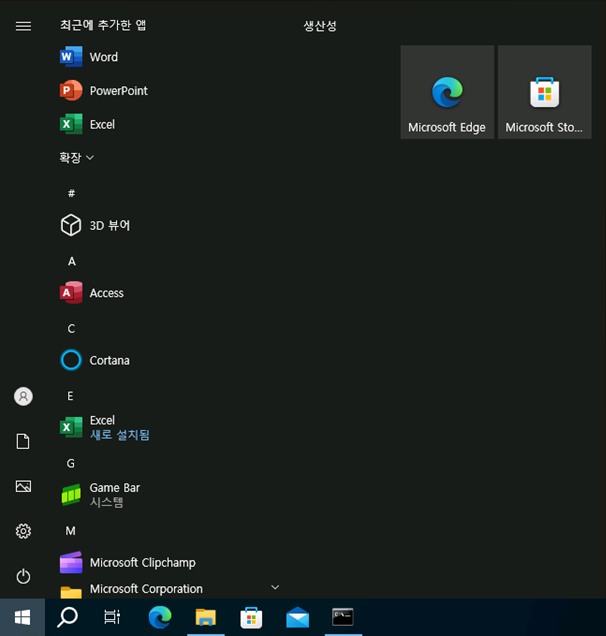Viewport: 606px width, 636px height.
Task: Click the G letter group header
Action: tap(71, 463)
